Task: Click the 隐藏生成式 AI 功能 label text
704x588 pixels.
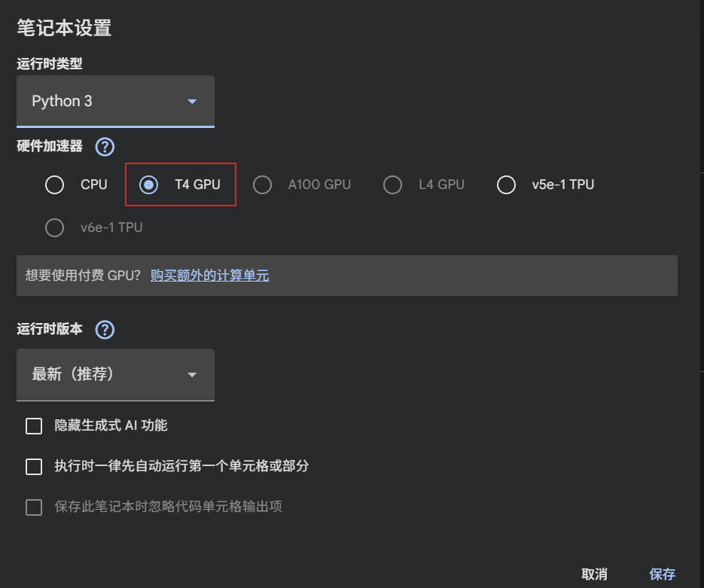Action: click(x=111, y=425)
